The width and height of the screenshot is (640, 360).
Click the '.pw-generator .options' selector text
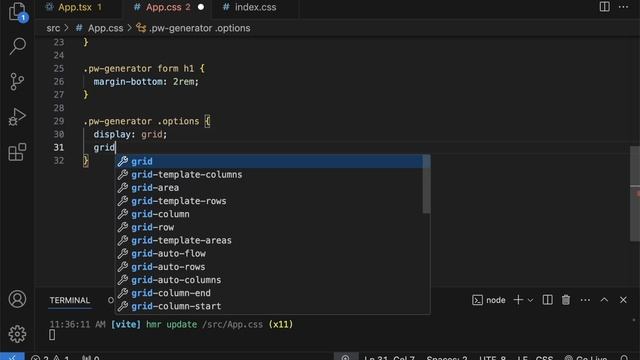tap(141, 121)
